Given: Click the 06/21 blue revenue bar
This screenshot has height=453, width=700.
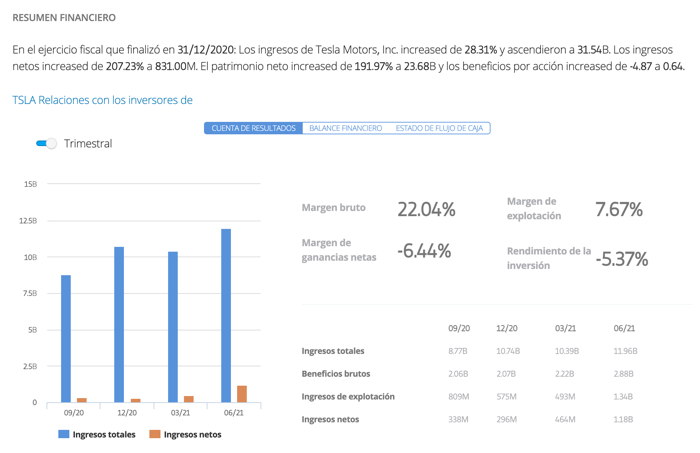Looking at the screenshot, I should click(226, 316).
